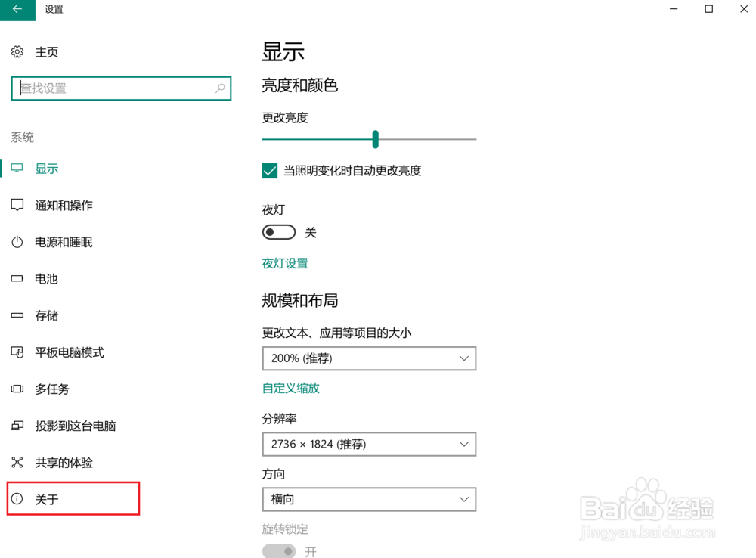
Task: Expand the orientation dropdown
Action: click(x=369, y=499)
